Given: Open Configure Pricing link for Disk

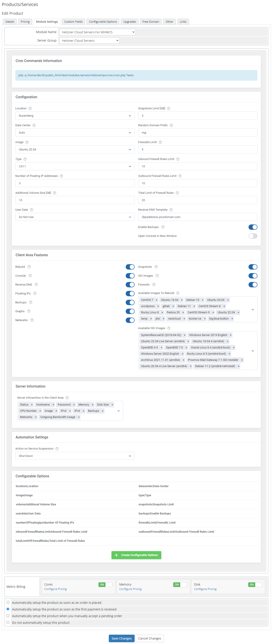Looking at the screenshot, I should pos(205,589).
